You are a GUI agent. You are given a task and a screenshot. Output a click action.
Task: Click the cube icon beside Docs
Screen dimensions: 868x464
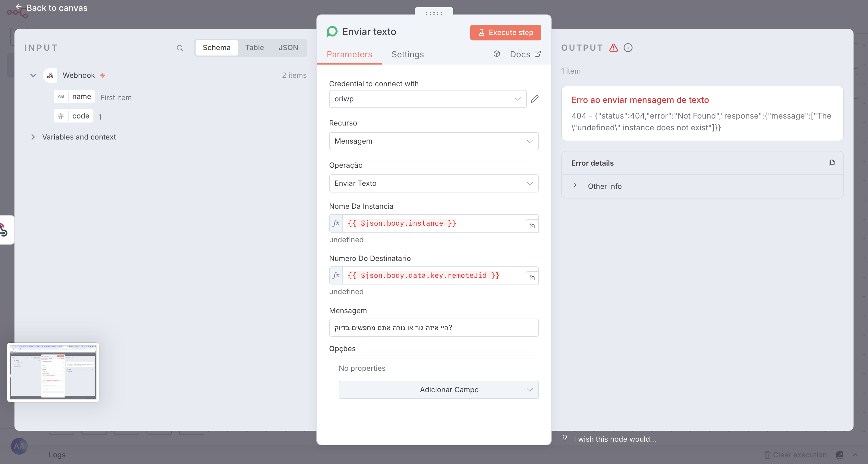point(496,54)
